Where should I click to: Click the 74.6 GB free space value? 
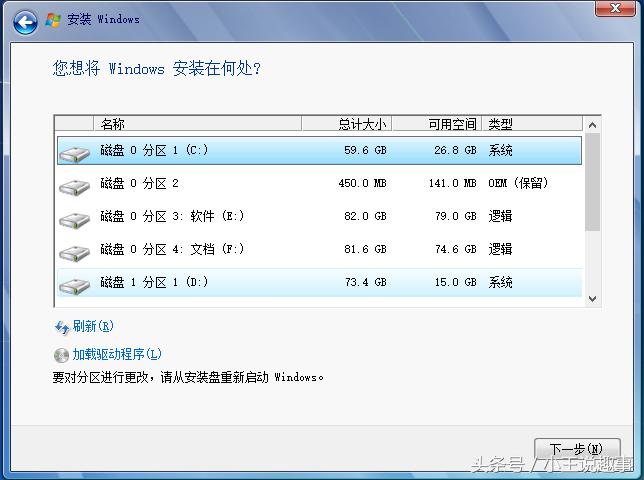pyautogui.click(x=455, y=249)
